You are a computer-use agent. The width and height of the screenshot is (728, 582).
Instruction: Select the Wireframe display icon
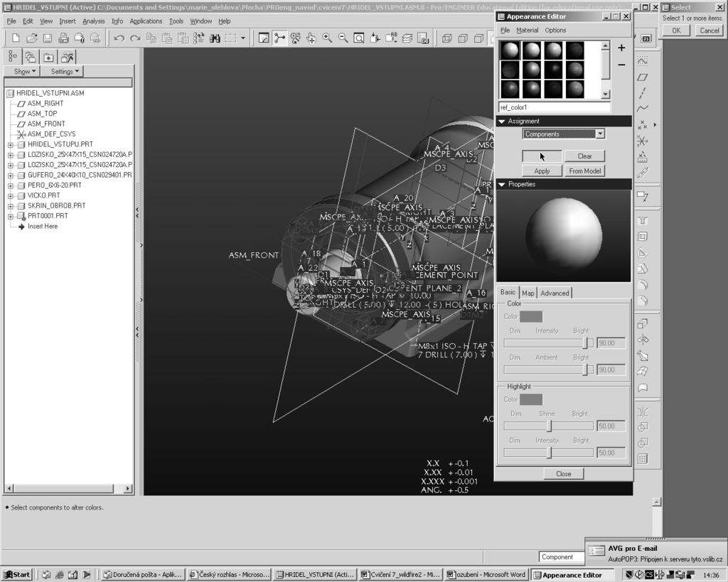pyautogui.click(x=446, y=38)
